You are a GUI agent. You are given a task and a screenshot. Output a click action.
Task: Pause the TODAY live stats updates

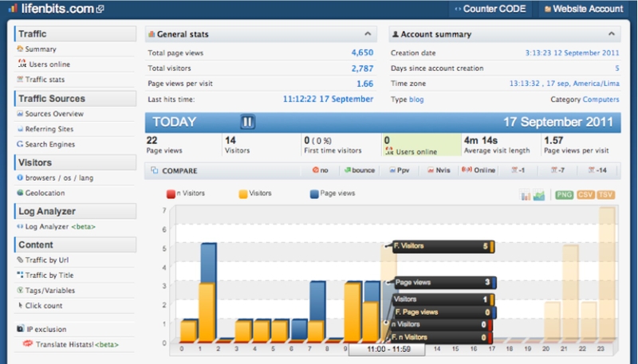pyautogui.click(x=247, y=122)
